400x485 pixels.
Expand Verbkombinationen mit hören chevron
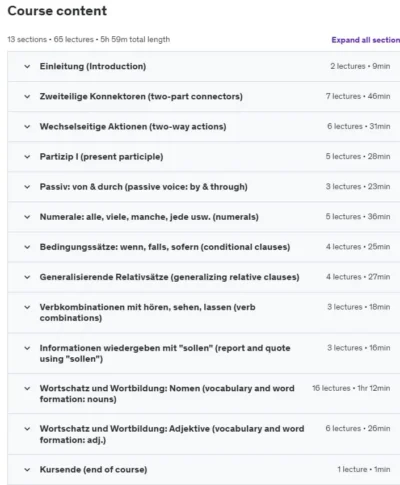click(x=27, y=307)
